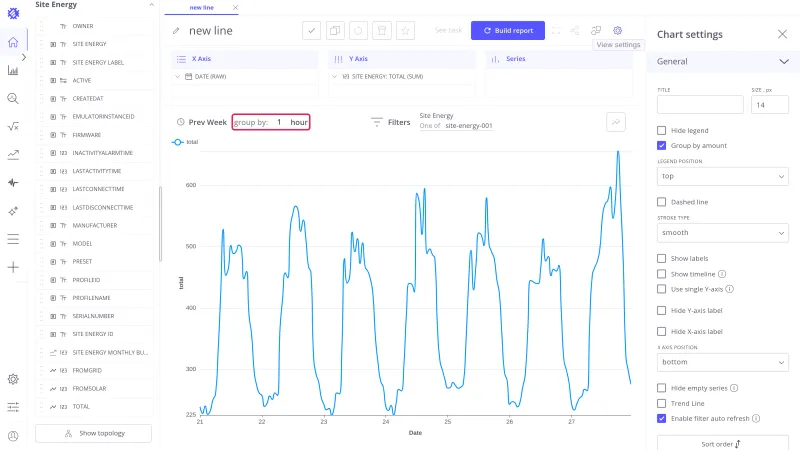
Task: Enable the Hide X-axis label checkbox
Action: point(662,332)
